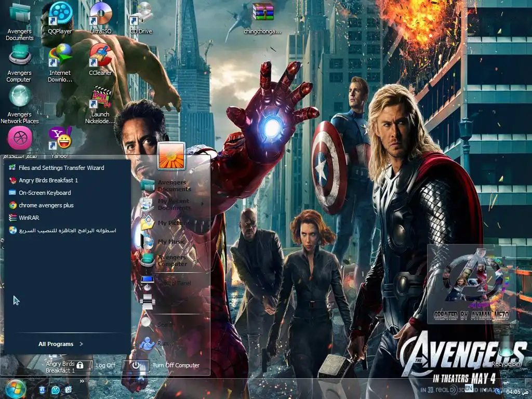Click the EN language indicator on taskbar
532x399 pixels.
[x=469, y=388]
